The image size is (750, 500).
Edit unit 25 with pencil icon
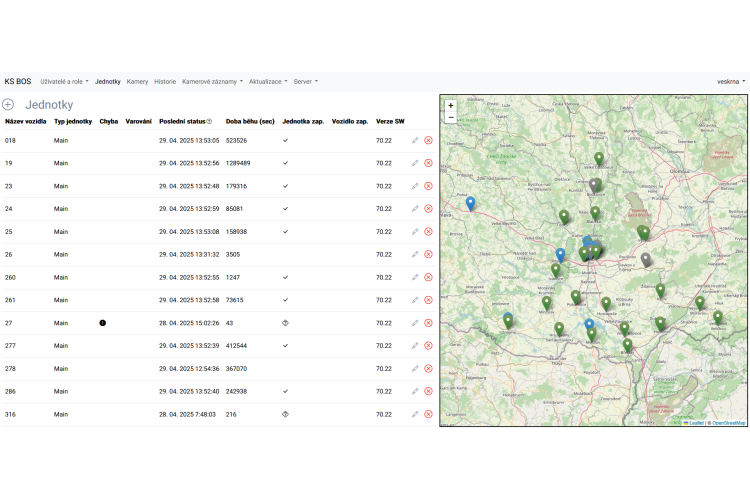click(415, 232)
